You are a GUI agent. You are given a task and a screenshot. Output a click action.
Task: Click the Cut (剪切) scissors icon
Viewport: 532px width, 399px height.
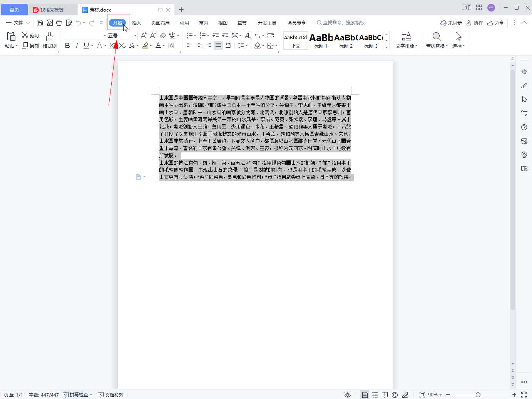pos(25,35)
